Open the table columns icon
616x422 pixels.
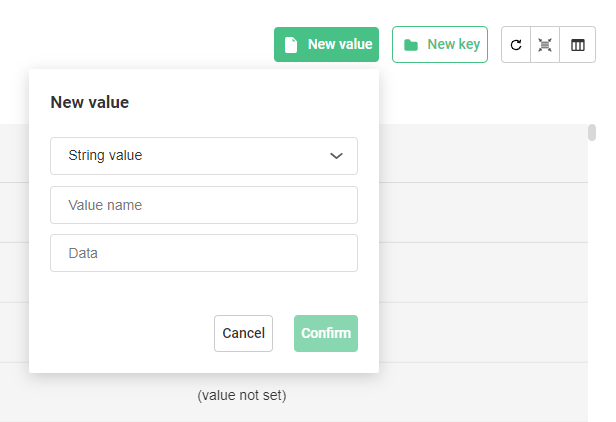tap(577, 45)
